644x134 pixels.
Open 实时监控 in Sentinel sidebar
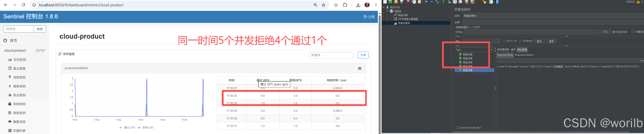tap(19, 60)
